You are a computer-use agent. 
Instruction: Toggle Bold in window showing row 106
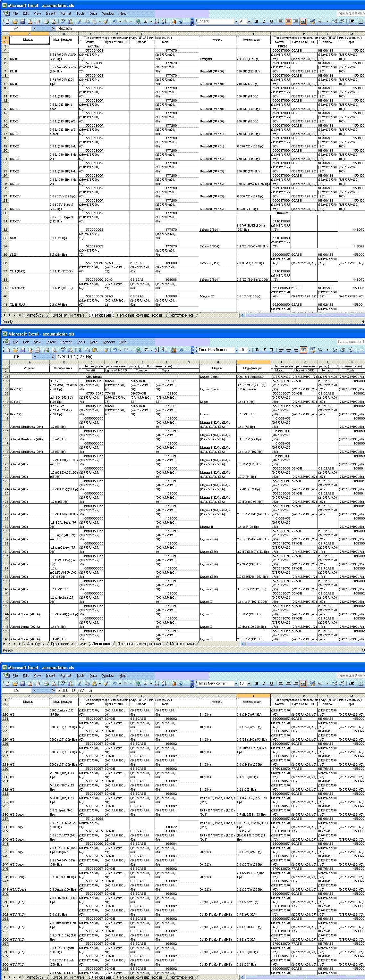257,350
